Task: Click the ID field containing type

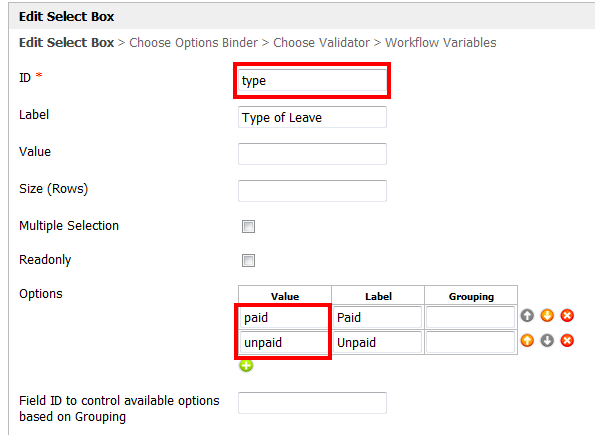Action: coord(312,80)
